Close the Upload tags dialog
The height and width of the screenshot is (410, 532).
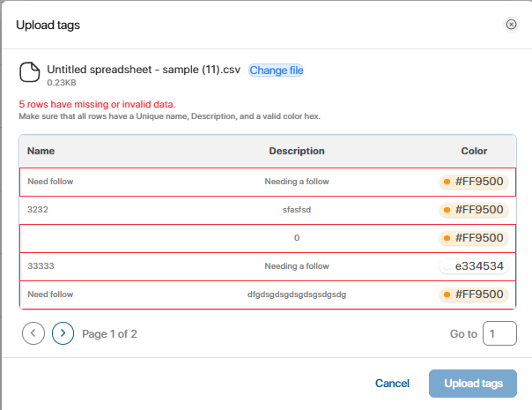tap(511, 25)
